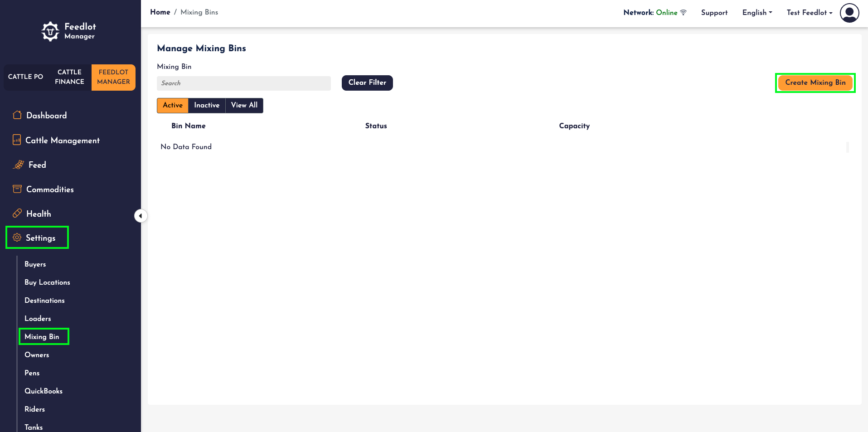
Task: Open Buyers settings page
Action: pos(35,264)
